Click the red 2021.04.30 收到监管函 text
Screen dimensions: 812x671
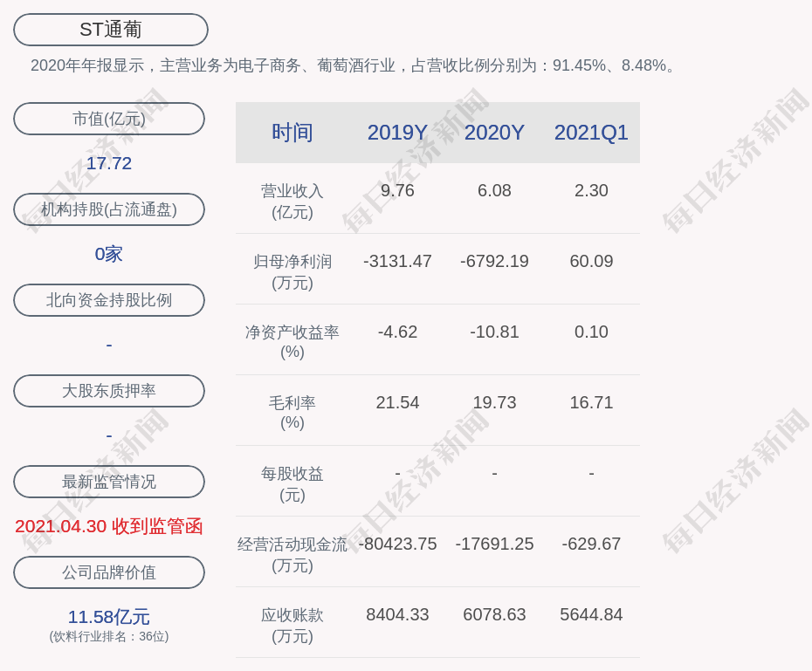109,526
